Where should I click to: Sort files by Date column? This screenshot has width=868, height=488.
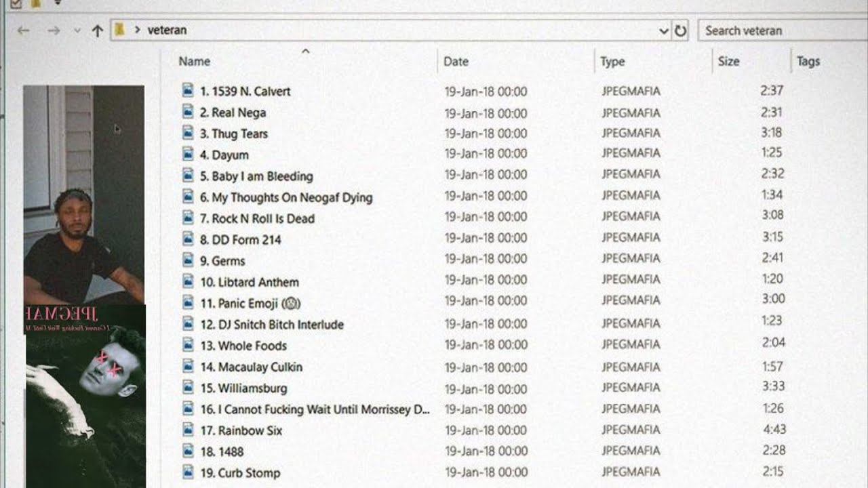456,61
